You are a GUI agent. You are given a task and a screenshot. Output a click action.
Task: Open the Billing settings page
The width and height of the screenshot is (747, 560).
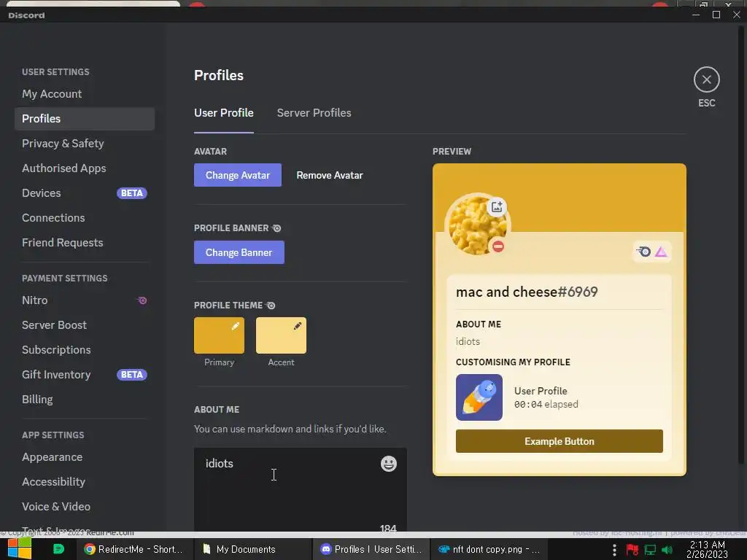[85, 399]
